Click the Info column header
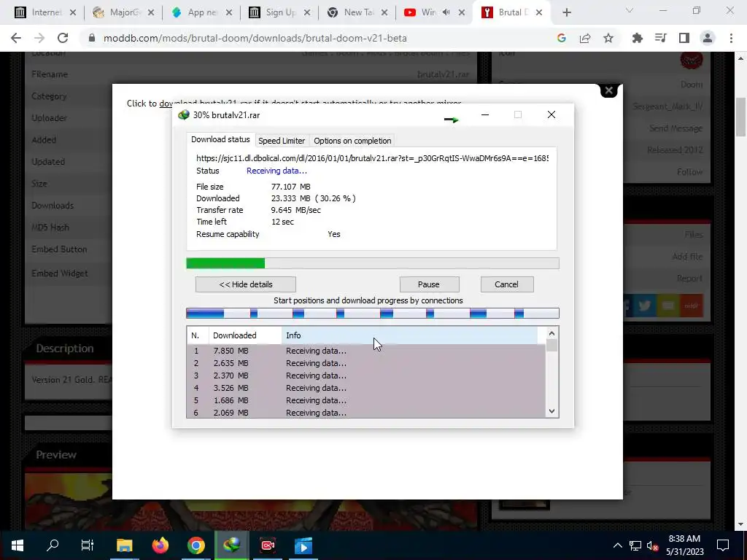The image size is (747, 560). (410, 335)
